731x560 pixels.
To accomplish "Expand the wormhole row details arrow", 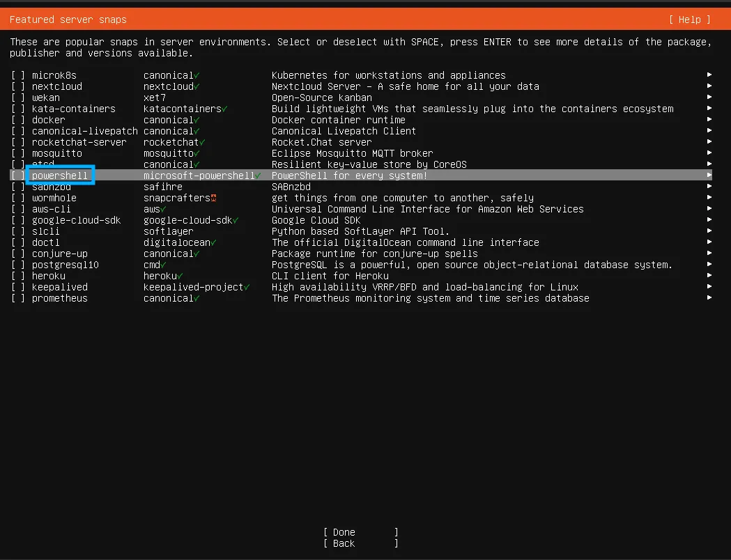I will pyautogui.click(x=709, y=198).
